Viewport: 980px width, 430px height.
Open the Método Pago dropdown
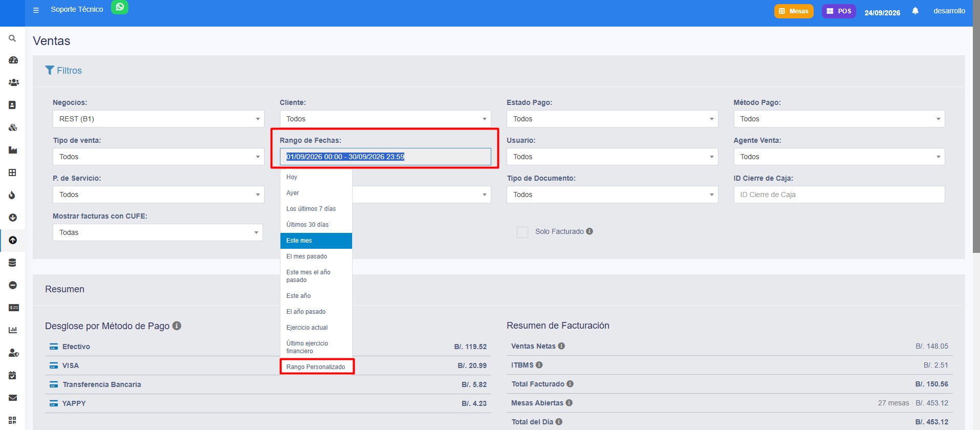coord(839,119)
